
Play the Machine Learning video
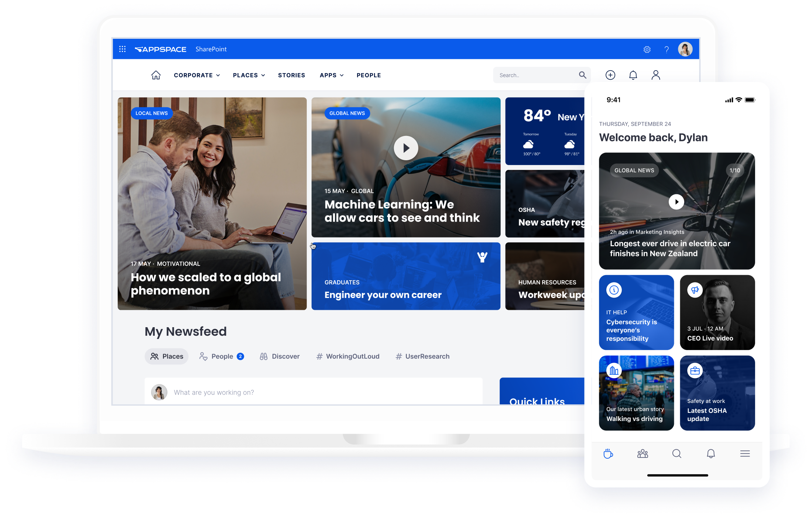[406, 148]
